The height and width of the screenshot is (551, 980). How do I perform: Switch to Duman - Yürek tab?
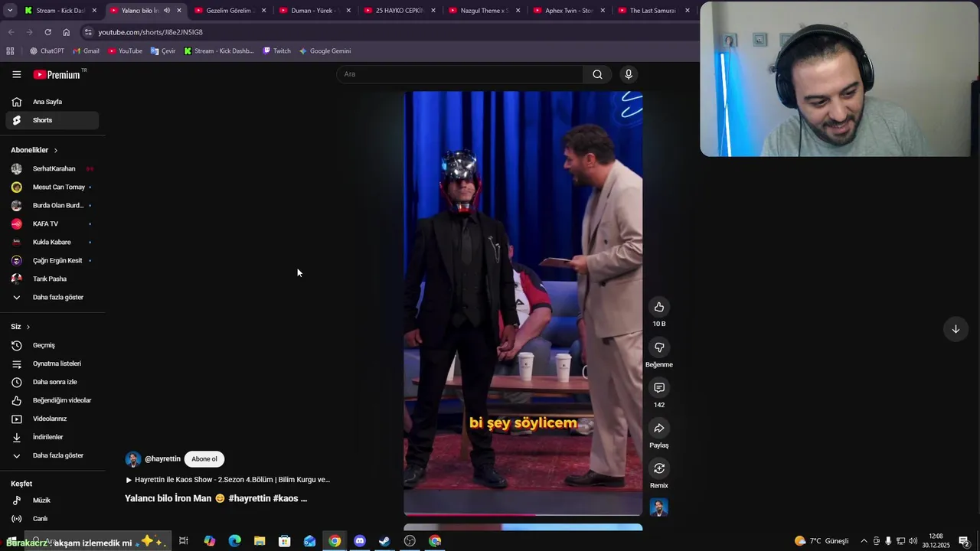coord(315,11)
